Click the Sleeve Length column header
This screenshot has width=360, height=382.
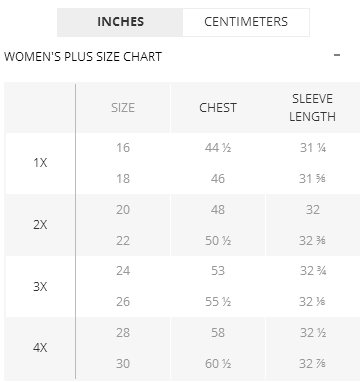point(312,108)
